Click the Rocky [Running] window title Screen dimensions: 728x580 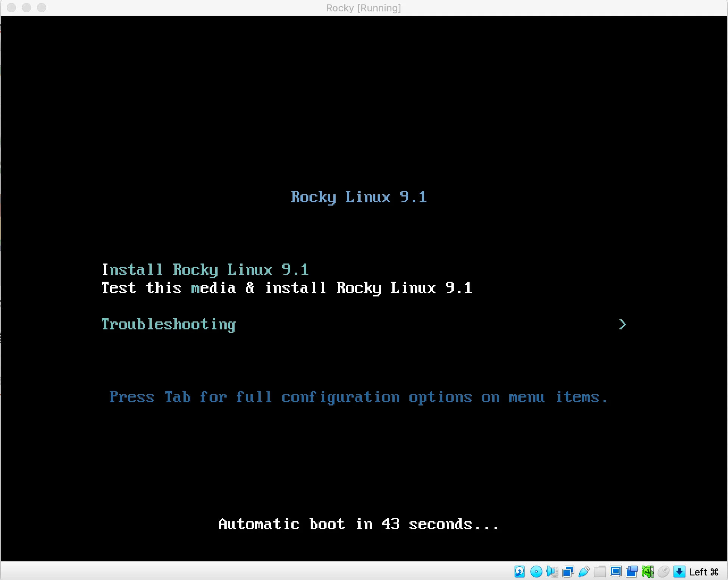point(363,8)
